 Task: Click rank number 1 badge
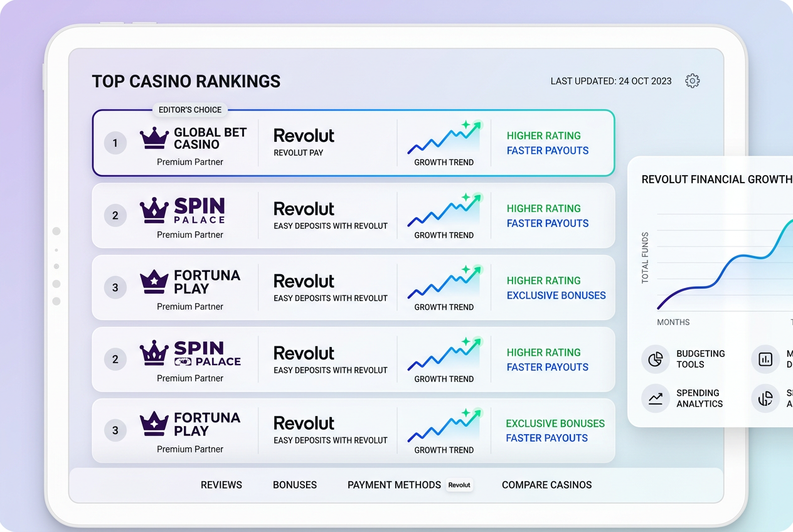click(x=115, y=143)
